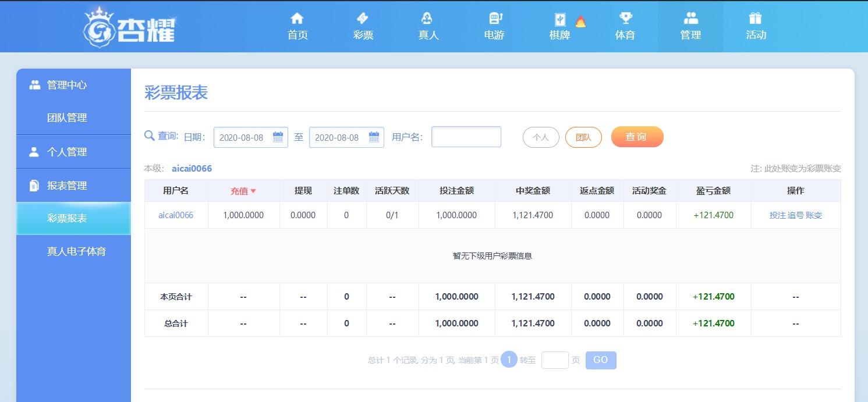The height and width of the screenshot is (402, 868).
Task: Click the 体育 trophy icon
Action: point(625,19)
